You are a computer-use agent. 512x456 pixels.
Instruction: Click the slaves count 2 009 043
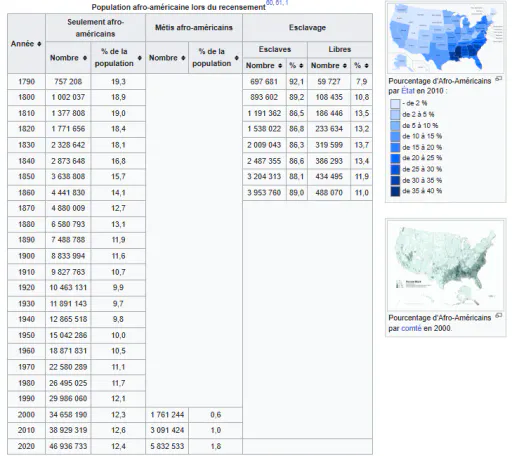(x=264, y=145)
